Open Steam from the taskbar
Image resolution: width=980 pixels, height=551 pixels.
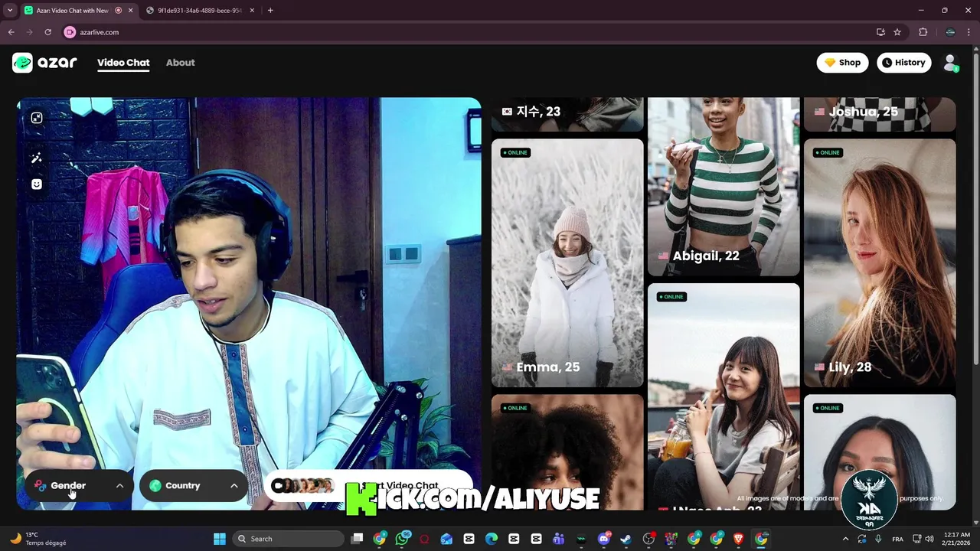(x=626, y=539)
